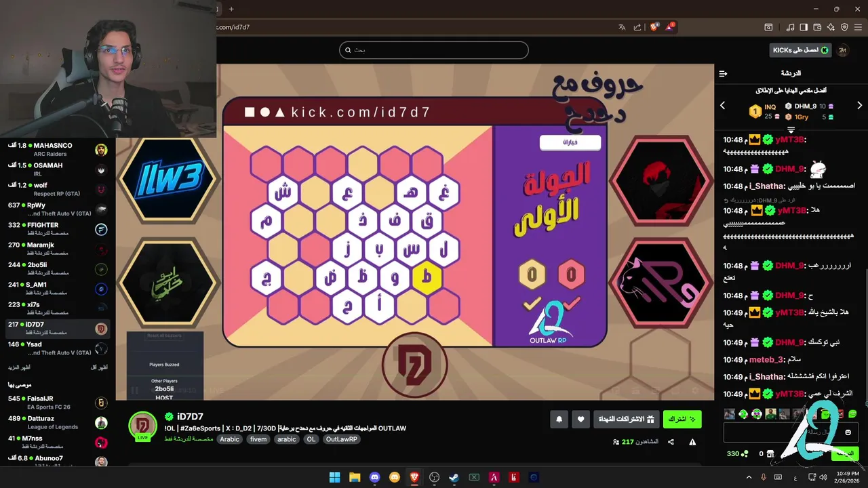Open Datturaz recommended channel
The height and width of the screenshot is (488, 868).
(x=58, y=422)
